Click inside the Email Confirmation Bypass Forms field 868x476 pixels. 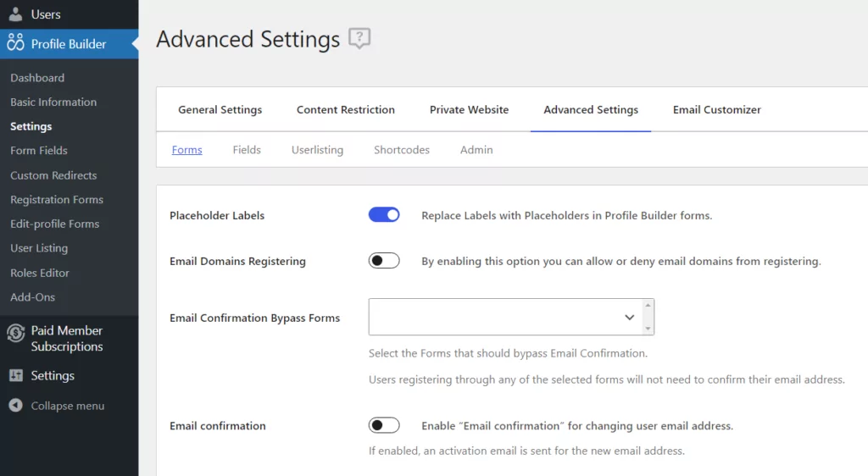pos(511,317)
